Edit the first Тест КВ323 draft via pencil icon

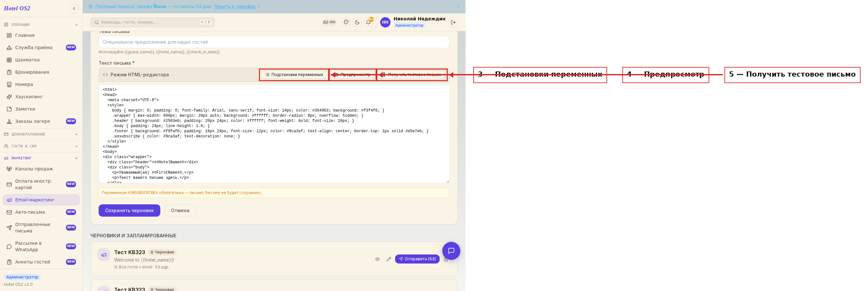click(x=389, y=259)
